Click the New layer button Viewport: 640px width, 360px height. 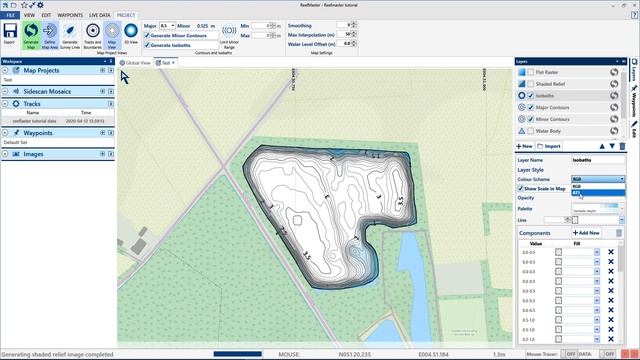(x=524, y=146)
